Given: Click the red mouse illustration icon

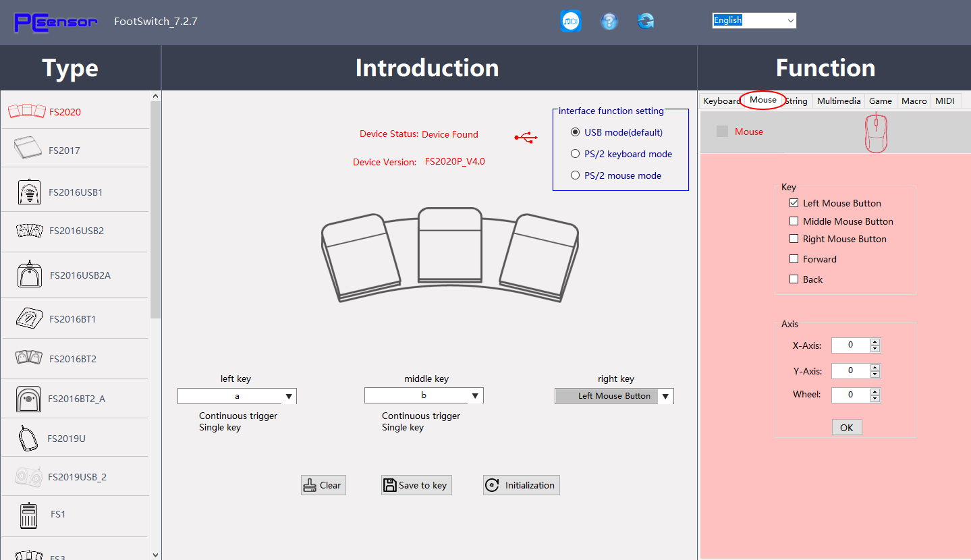Looking at the screenshot, I should click(876, 132).
